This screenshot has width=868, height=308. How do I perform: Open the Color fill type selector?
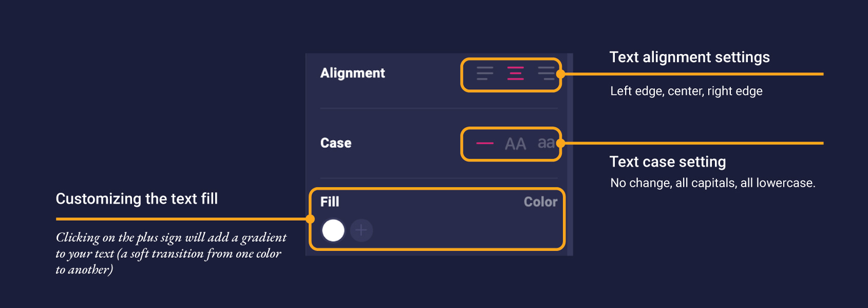540,202
